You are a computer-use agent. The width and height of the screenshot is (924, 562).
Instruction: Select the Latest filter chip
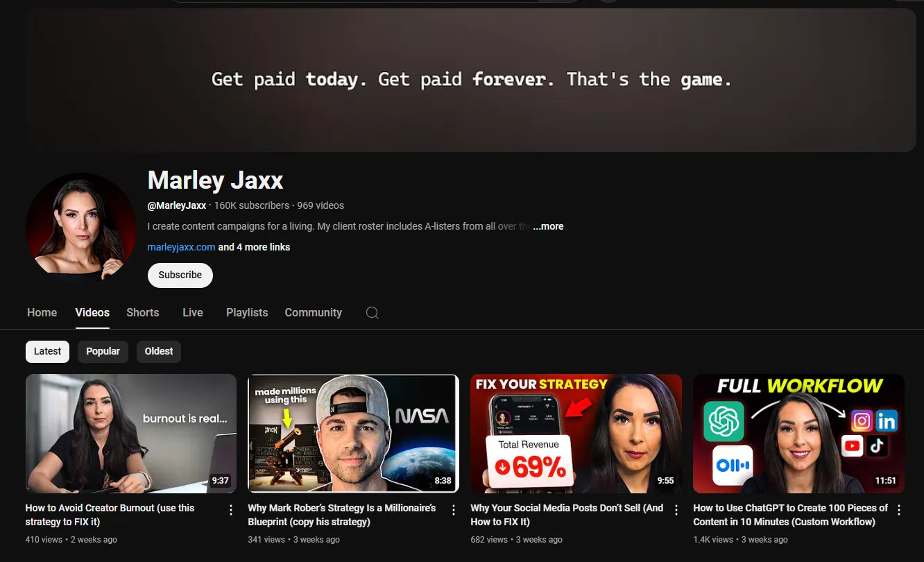47,351
